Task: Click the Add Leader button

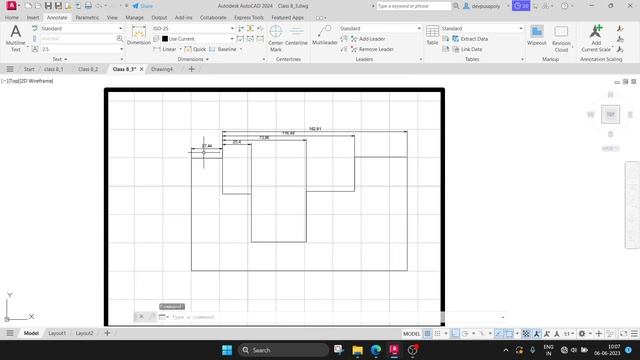Action: 368,39
